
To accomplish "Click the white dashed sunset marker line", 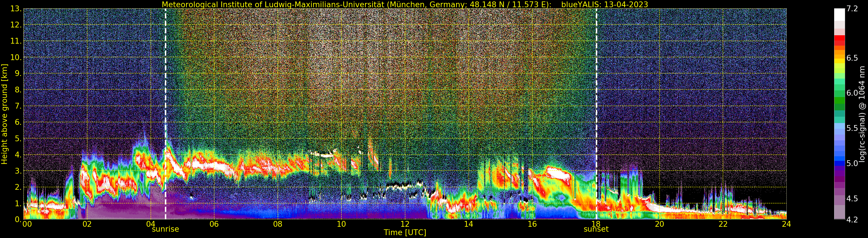I will pos(596,114).
